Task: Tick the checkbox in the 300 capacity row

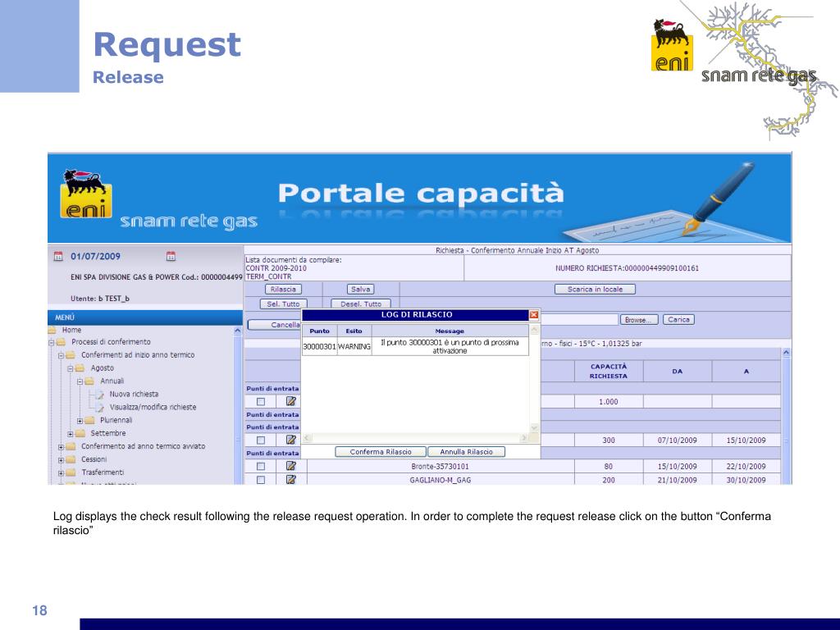Action: 260,440
